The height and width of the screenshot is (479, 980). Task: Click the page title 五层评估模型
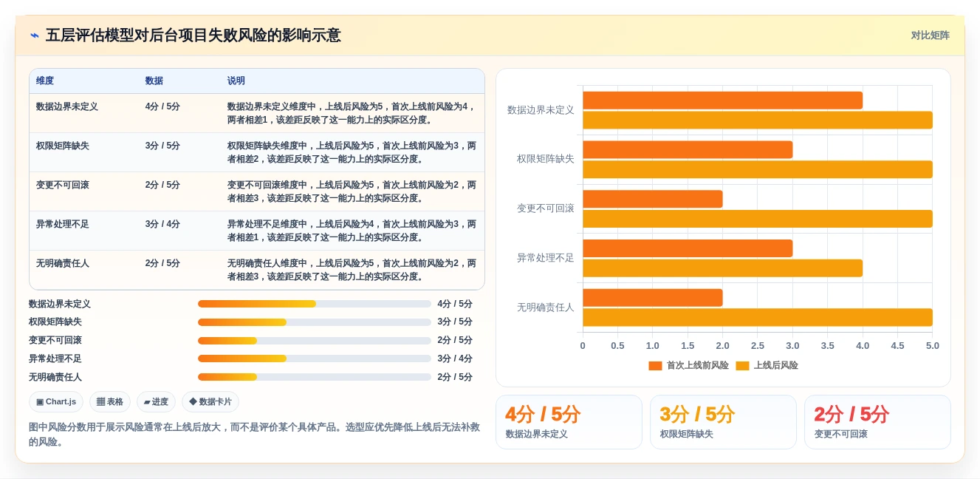click(x=193, y=35)
